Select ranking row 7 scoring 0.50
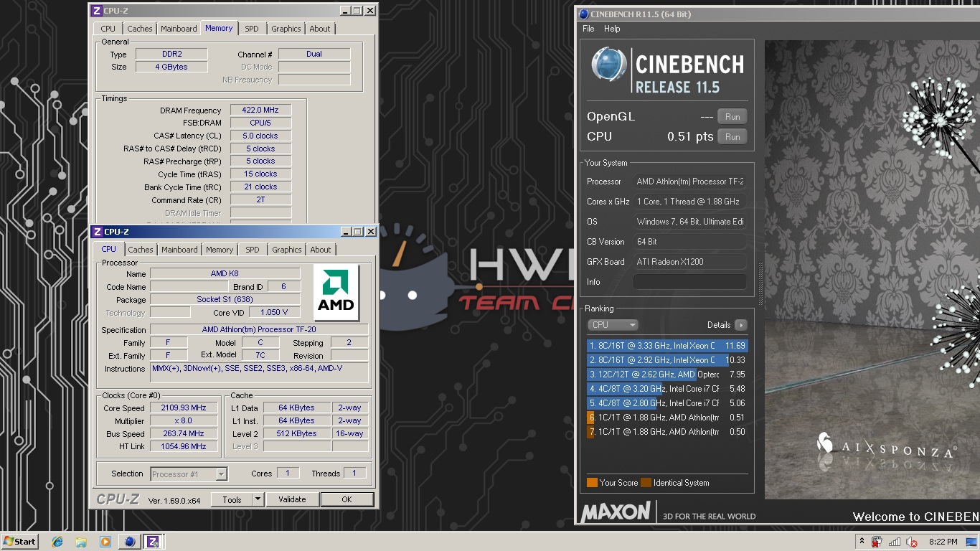This screenshot has height=551, width=980. click(666, 432)
